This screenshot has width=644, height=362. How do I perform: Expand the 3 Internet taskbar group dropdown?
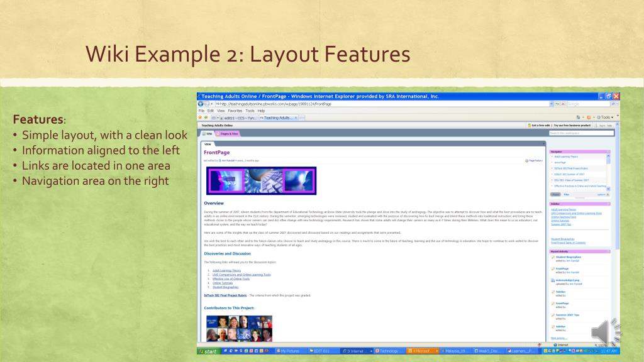[x=371, y=351]
